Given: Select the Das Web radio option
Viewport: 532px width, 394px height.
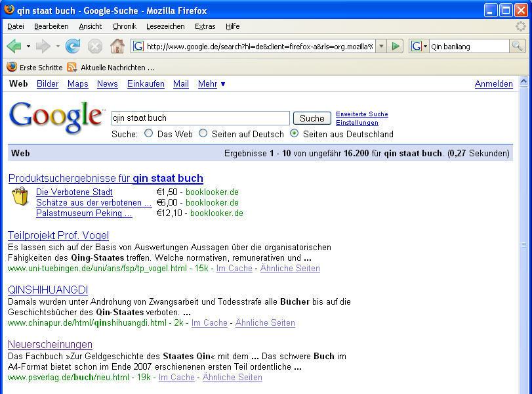Looking at the screenshot, I should (x=148, y=133).
